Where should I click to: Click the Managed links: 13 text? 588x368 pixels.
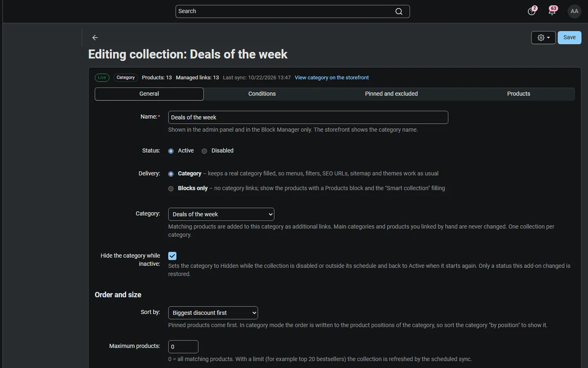pos(197,78)
